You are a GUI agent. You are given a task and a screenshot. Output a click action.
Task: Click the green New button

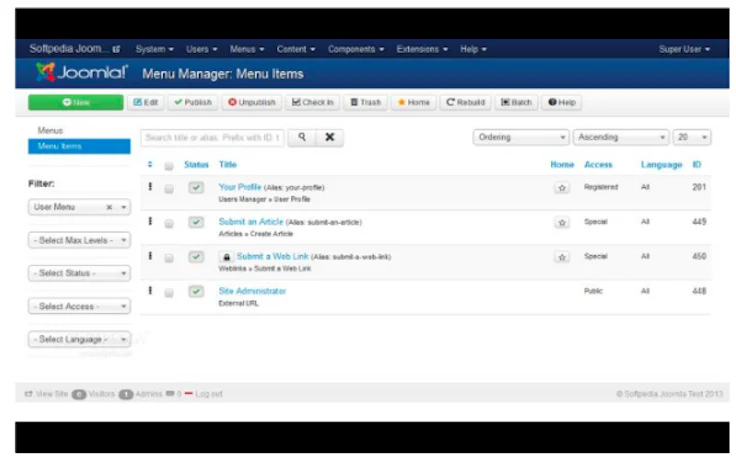[76, 102]
